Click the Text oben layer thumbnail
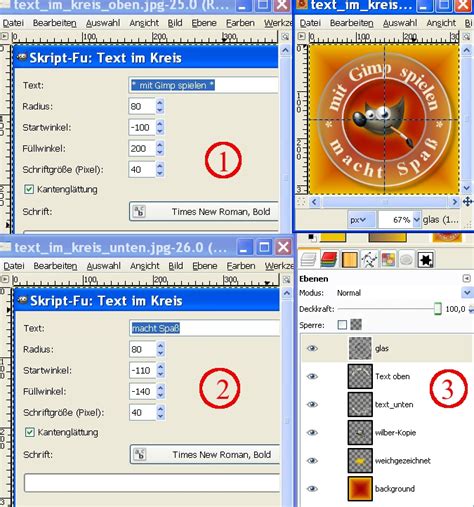 pos(360,376)
